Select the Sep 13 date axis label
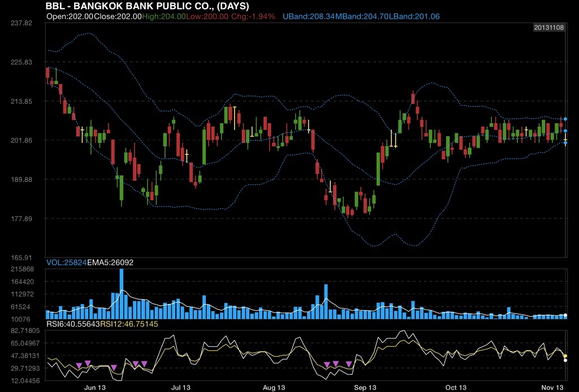 (365, 387)
